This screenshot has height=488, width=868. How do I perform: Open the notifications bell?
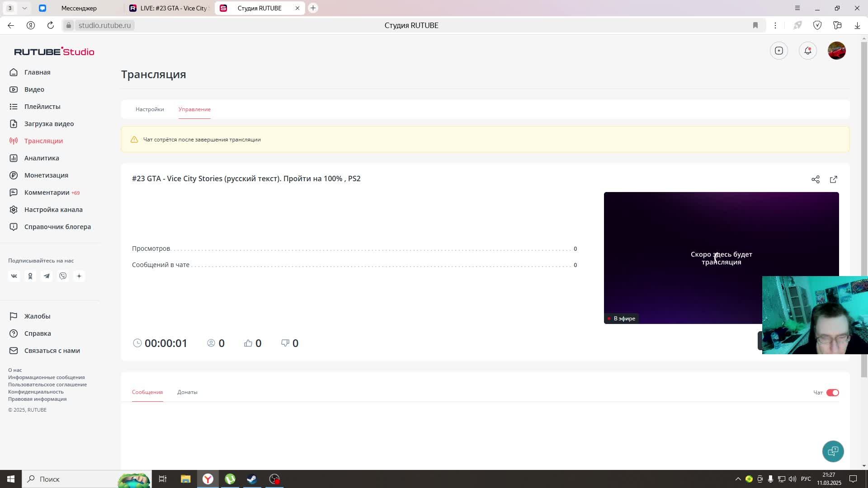(x=807, y=51)
